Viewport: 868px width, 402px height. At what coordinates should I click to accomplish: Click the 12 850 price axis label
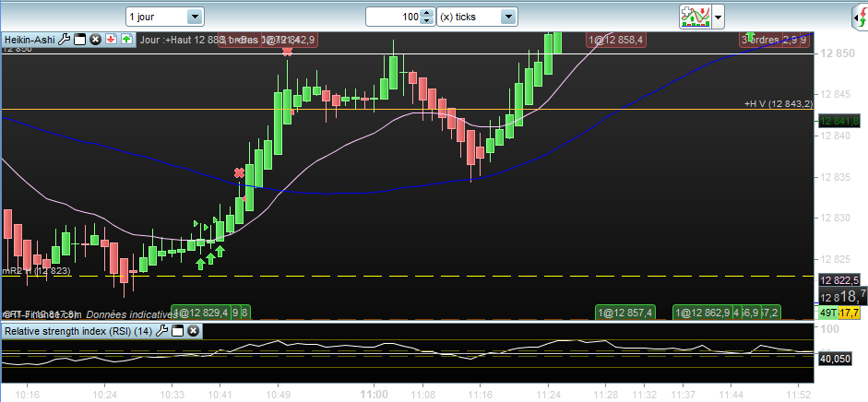(x=838, y=53)
